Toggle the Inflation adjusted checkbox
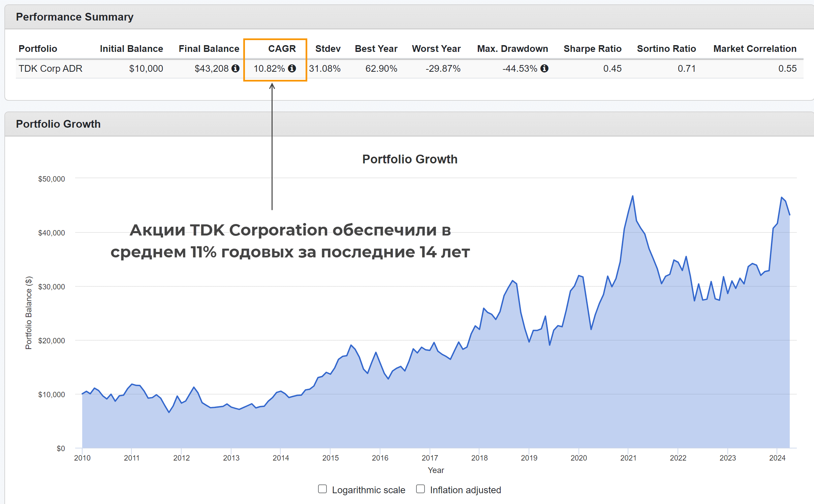 pyautogui.click(x=420, y=489)
